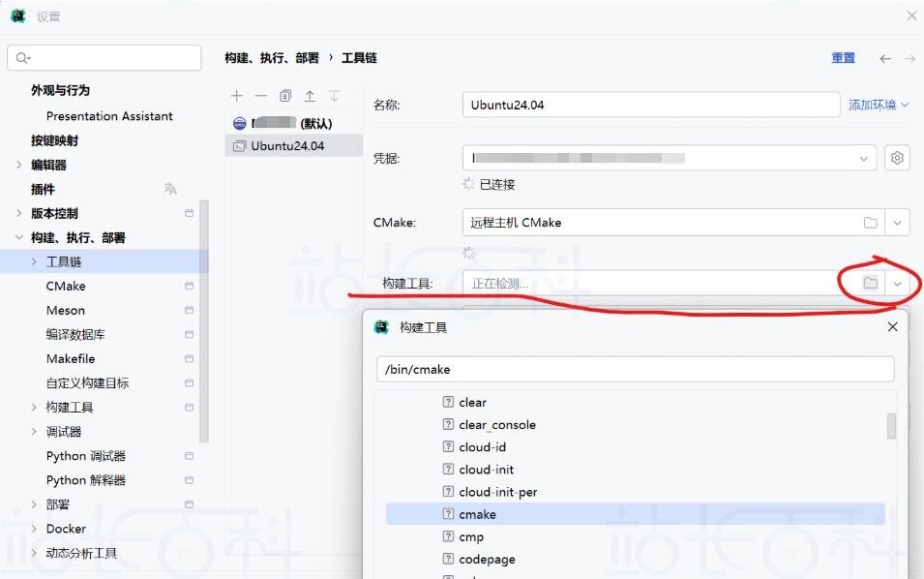Expand the Docker tree node
This screenshot has height=579, width=924.
pyautogui.click(x=34, y=529)
